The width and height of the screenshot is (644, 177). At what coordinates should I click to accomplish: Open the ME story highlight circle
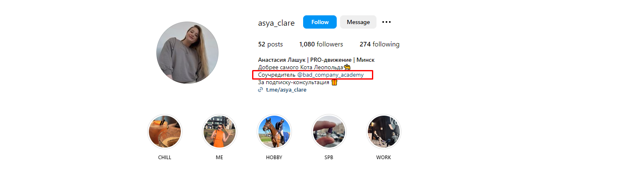219,132
